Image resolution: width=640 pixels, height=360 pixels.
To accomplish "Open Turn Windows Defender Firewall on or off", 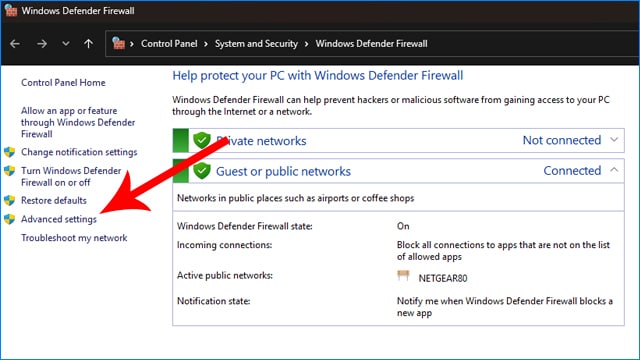I will [71, 176].
